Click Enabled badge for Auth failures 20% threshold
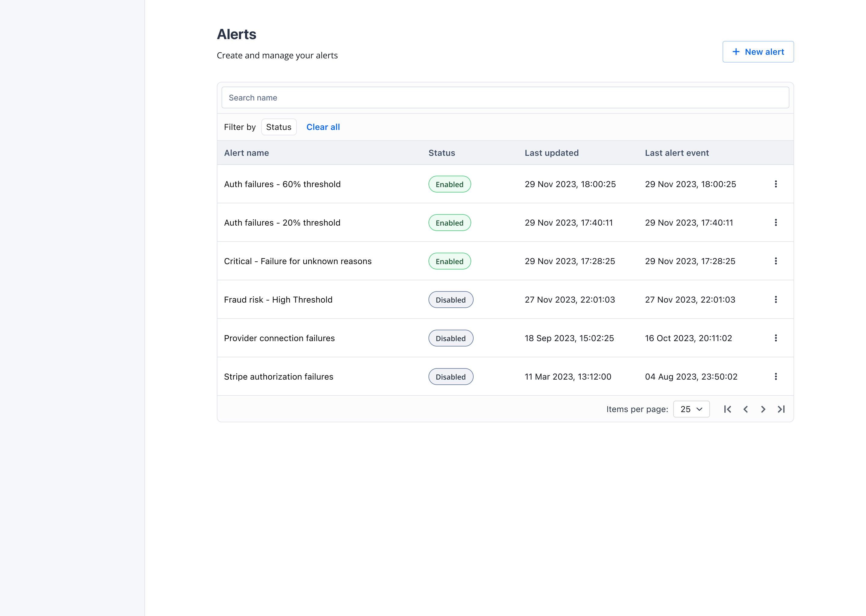 tap(449, 223)
